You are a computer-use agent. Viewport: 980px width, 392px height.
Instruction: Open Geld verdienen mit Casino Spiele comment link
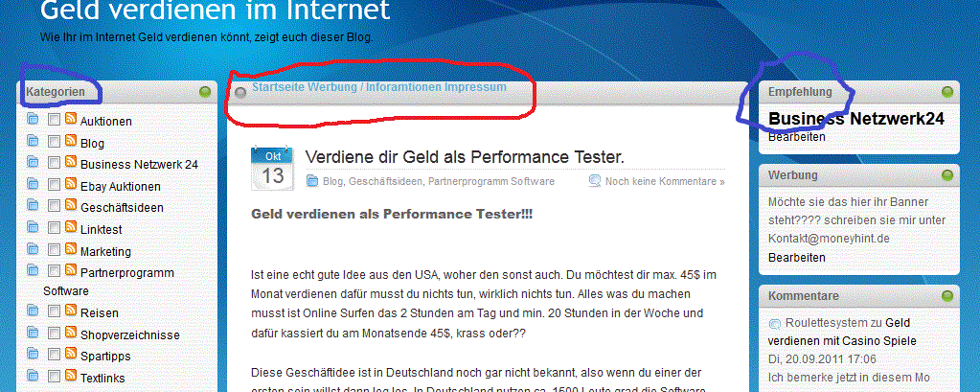click(842, 332)
